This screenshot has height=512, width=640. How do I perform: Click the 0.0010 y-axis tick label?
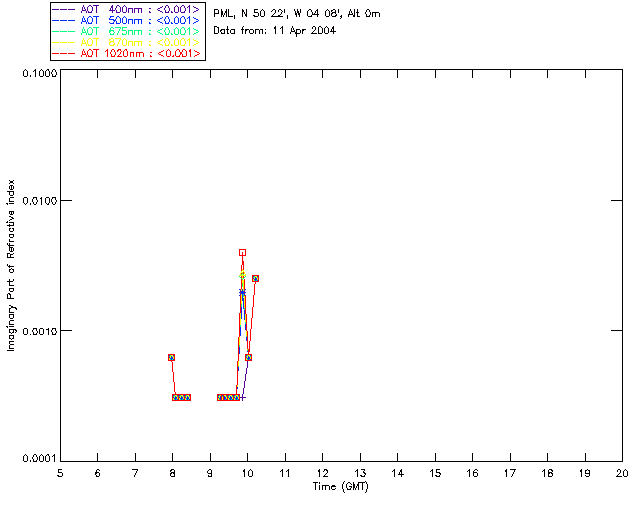[40, 331]
